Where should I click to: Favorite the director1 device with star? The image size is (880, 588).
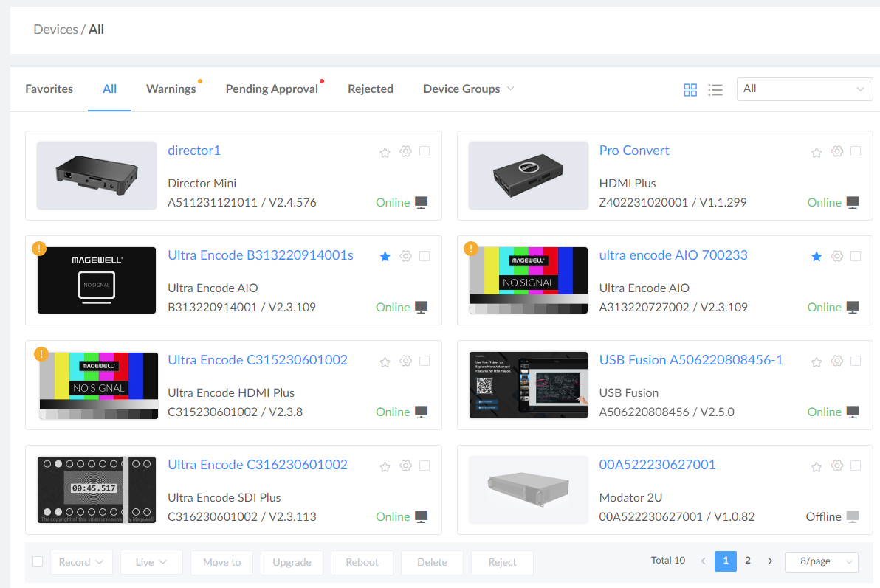pyautogui.click(x=385, y=153)
